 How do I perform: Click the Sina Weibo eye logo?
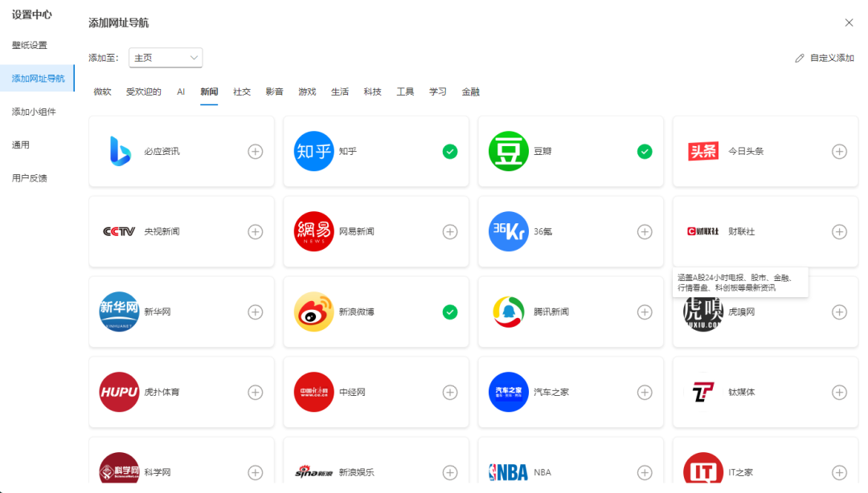(x=313, y=312)
